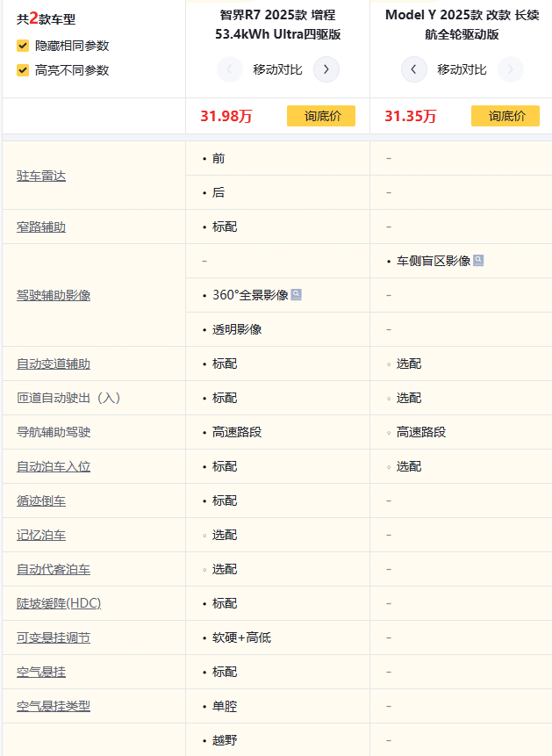Uncheck the 隐藏相同参数 checkbox
This screenshot has height=756, width=552.
23,46
